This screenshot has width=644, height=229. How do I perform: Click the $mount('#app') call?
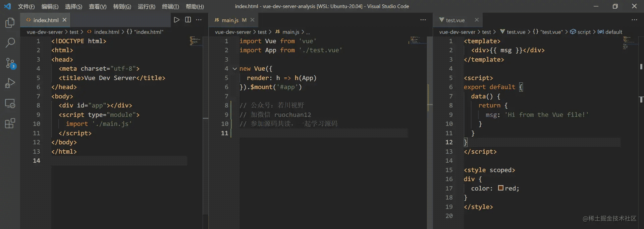click(x=276, y=87)
